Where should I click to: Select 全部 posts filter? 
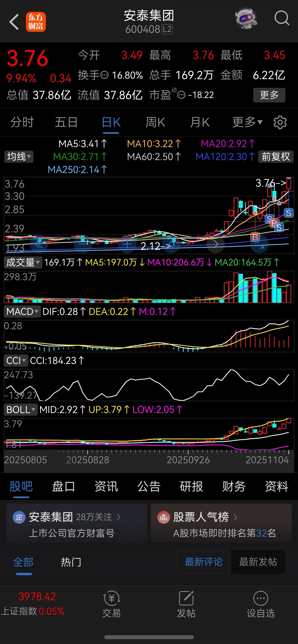click(x=23, y=562)
